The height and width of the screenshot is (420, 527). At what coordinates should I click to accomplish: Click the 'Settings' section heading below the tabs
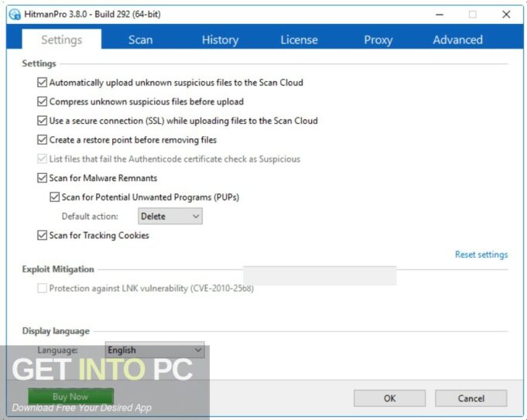click(x=39, y=63)
